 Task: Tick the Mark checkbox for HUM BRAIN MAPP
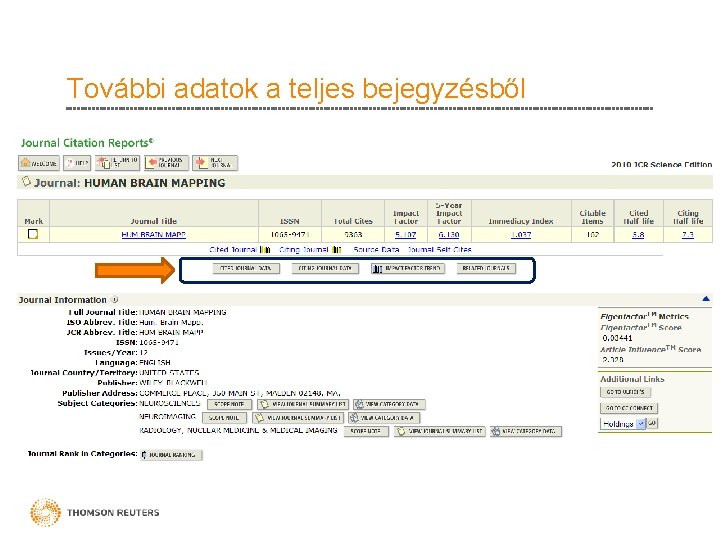[x=33, y=234]
